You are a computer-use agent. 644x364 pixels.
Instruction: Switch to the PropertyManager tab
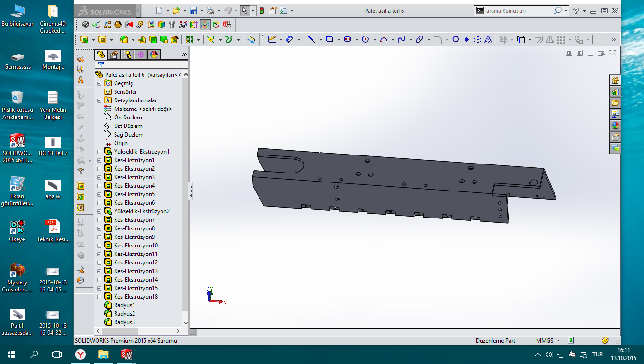coord(114,55)
